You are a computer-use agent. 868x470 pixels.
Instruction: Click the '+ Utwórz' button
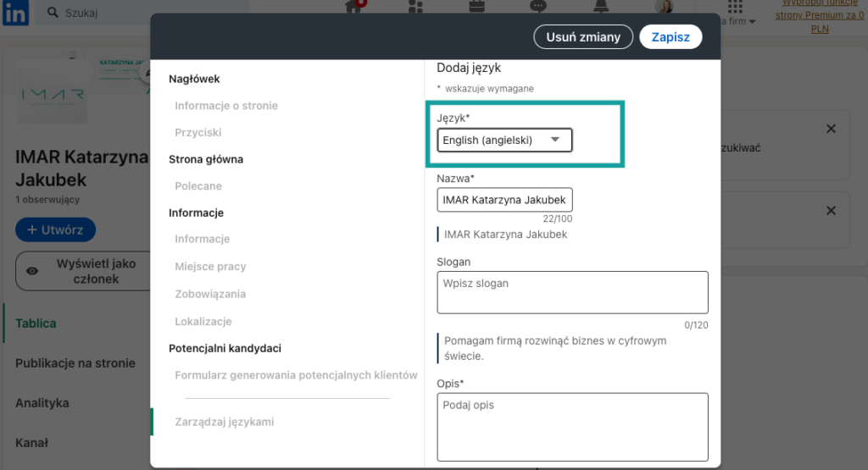pos(55,229)
